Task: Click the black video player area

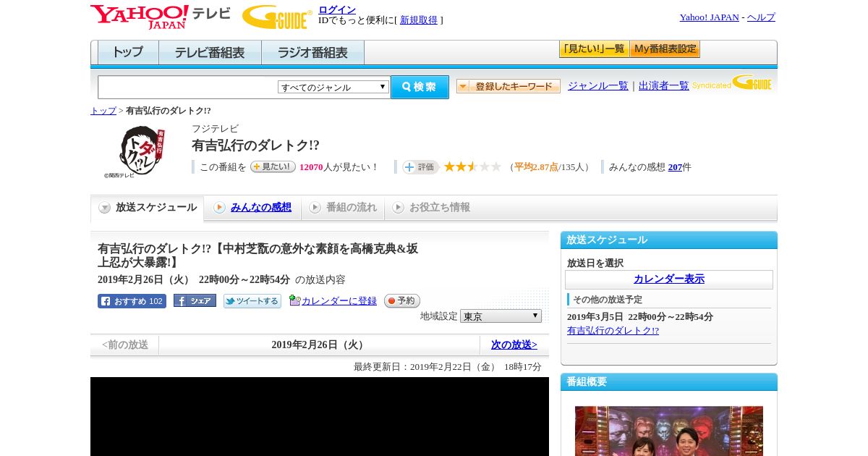Action: [x=320, y=416]
